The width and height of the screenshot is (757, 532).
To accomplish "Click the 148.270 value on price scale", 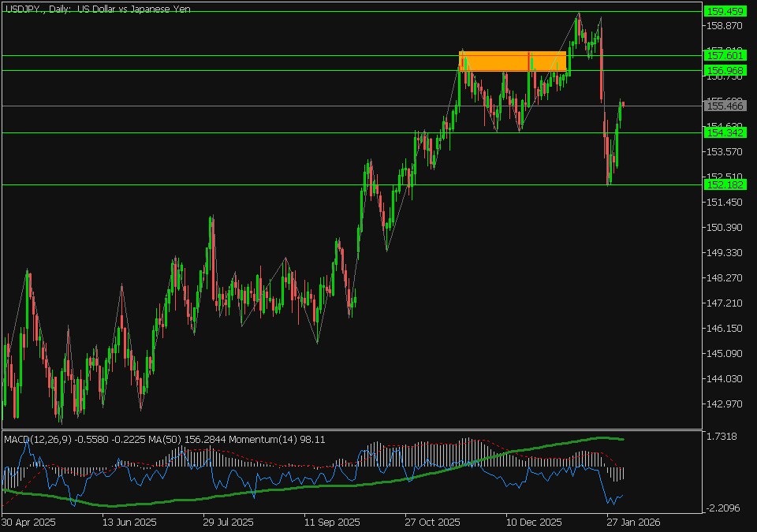I will click(723, 277).
